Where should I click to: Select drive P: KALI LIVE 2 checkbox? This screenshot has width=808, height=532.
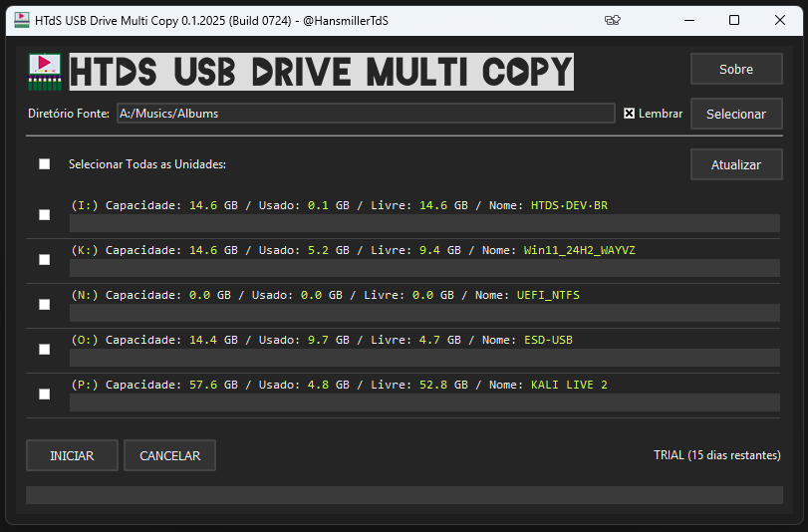pos(45,394)
